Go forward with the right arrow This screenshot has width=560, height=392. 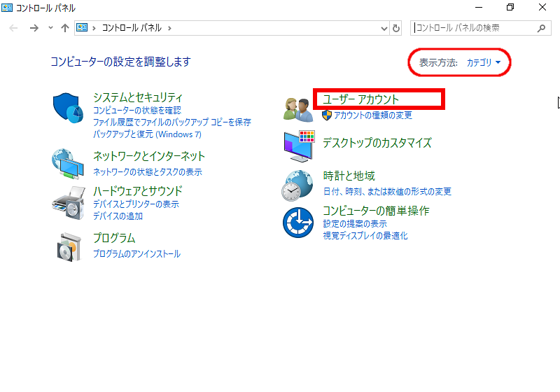tap(34, 28)
